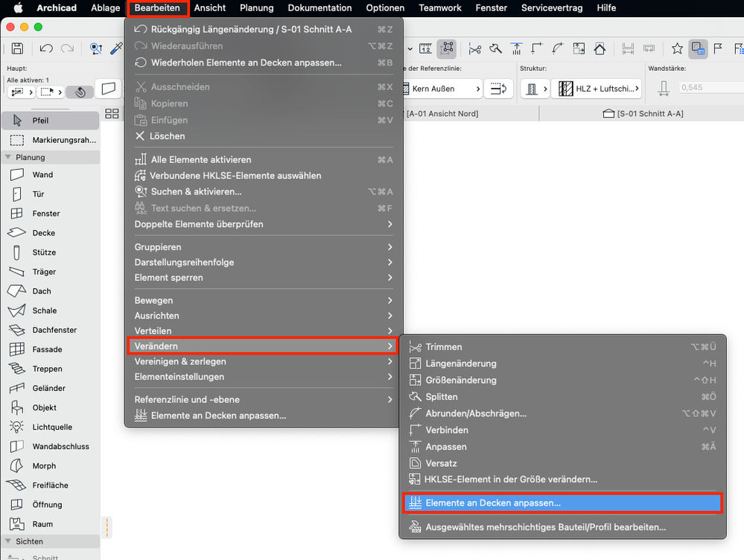
Task: Select the Wand tool
Action: [x=51, y=175]
